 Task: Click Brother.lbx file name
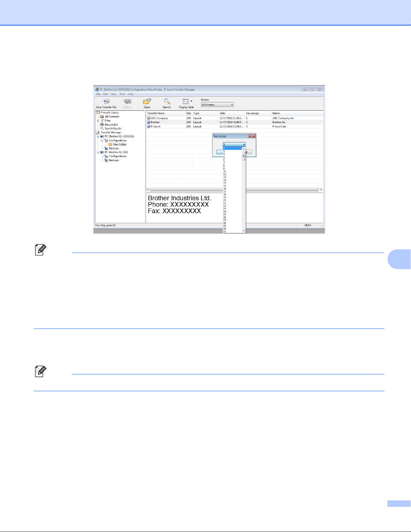tap(279, 123)
